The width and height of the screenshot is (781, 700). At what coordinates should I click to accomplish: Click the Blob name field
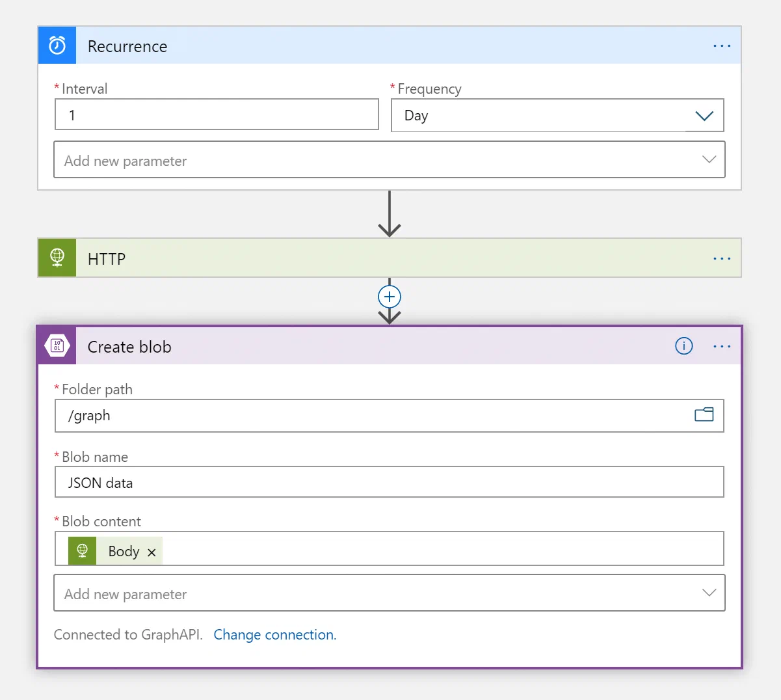(x=389, y=482)
